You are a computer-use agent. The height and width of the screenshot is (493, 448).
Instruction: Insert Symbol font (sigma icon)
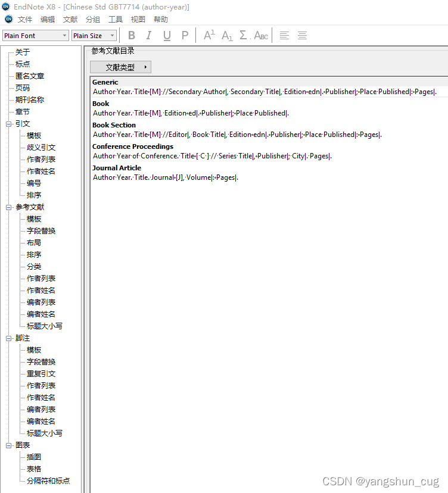pos(244,35)
